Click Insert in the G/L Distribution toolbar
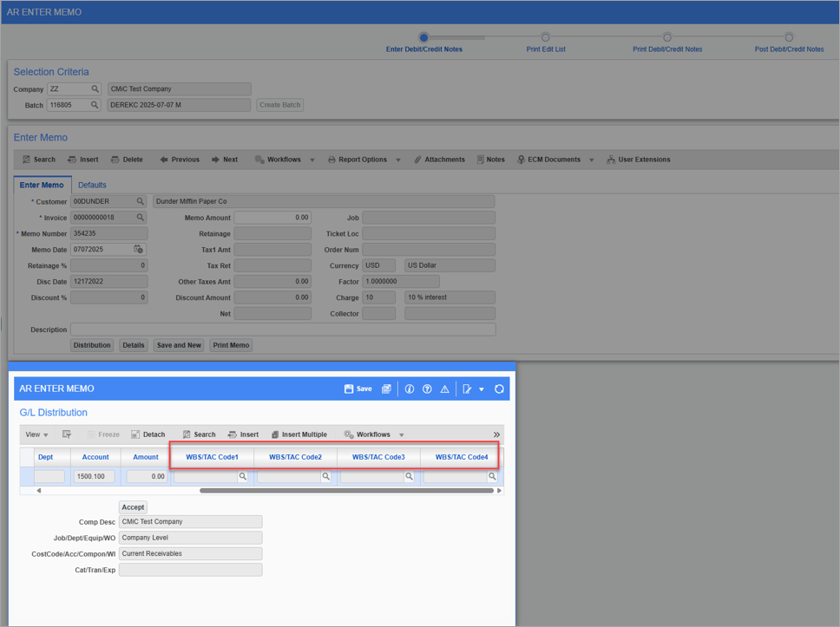 243,434
